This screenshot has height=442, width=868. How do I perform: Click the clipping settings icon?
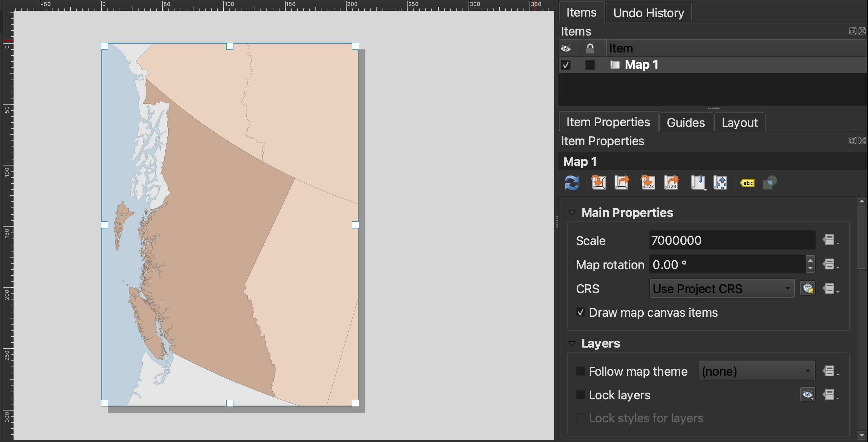pos(770,183)
